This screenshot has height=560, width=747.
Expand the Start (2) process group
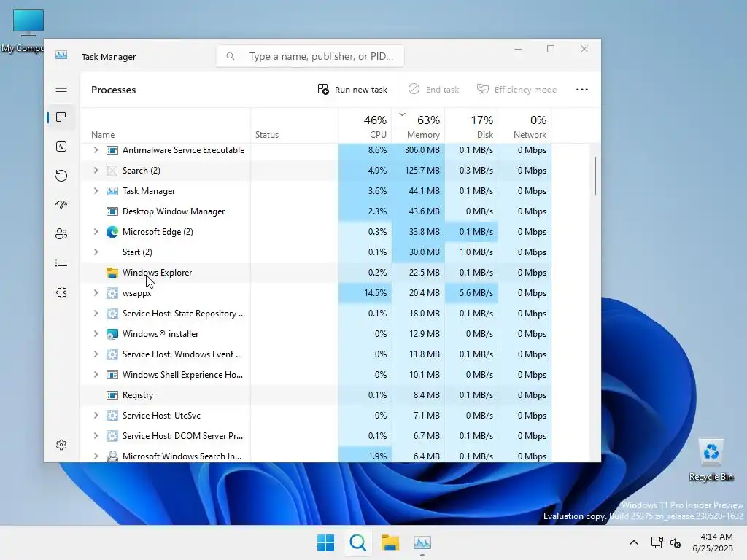pos(96,252)
